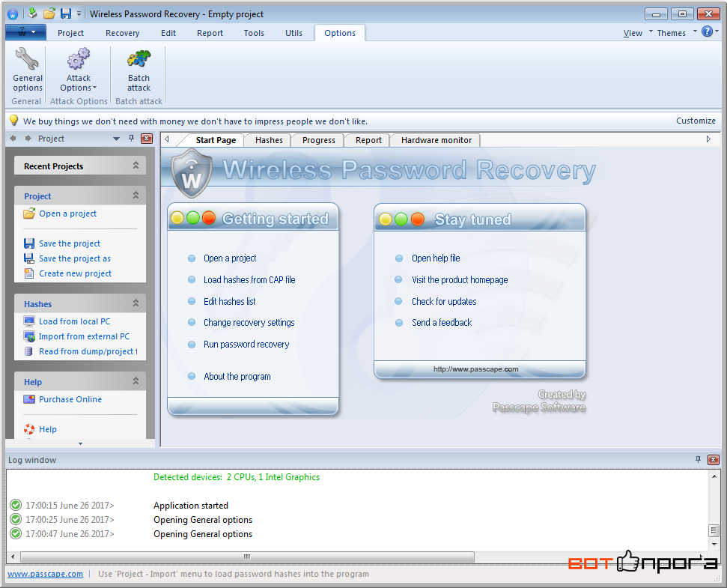Click the Load from local PC icon
This screenshot has height=588, width=727.
coord(29,321)
